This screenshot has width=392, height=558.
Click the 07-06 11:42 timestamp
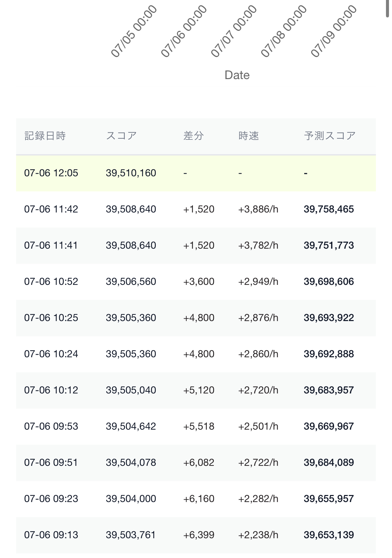51,209
